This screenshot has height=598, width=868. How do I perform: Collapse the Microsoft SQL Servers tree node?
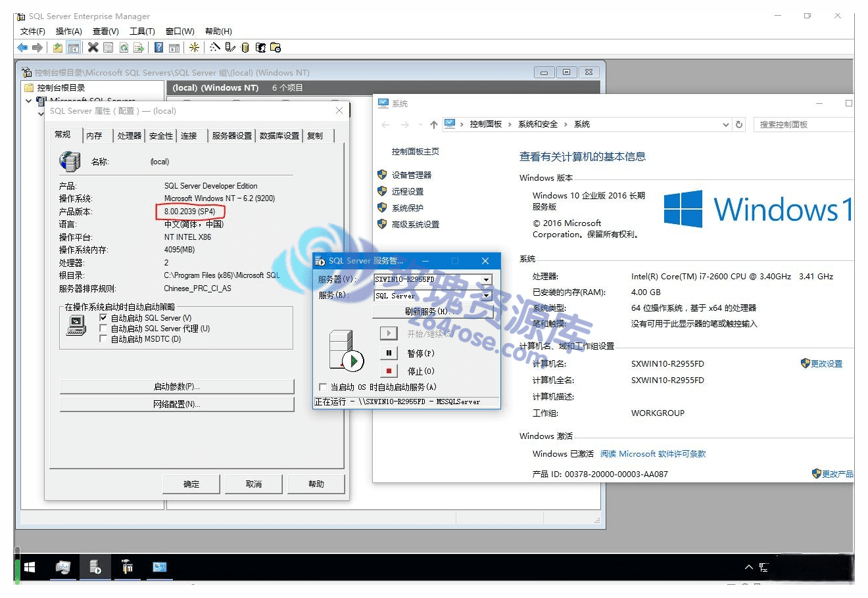pos(28,101)
